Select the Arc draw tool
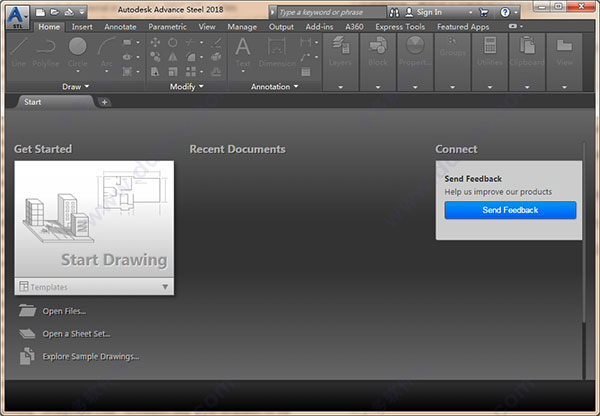This screenshot has width=600, height=416. [106, 52]
